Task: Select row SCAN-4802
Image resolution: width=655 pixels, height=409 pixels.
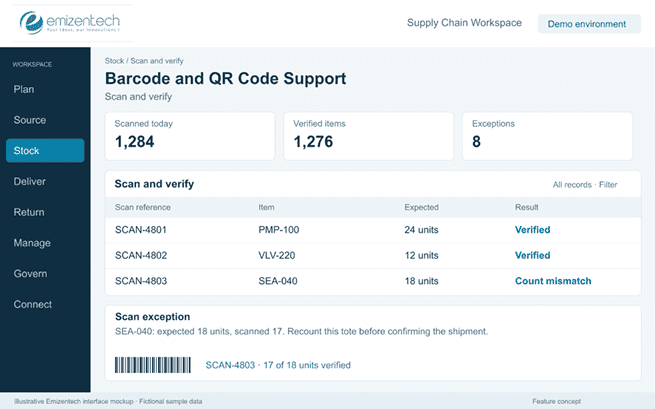Action: pyautogui.click(x=373, y=256)
